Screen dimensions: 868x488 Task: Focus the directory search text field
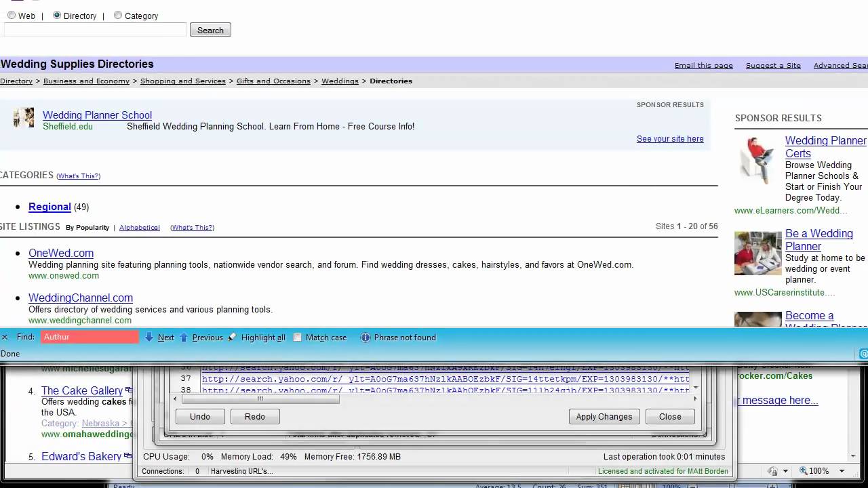coord(96,30)
